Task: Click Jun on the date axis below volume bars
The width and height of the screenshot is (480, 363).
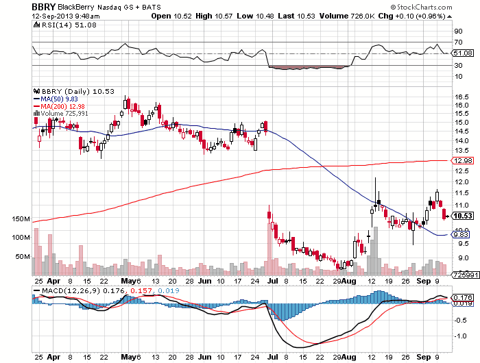Action: pos(205,281)
